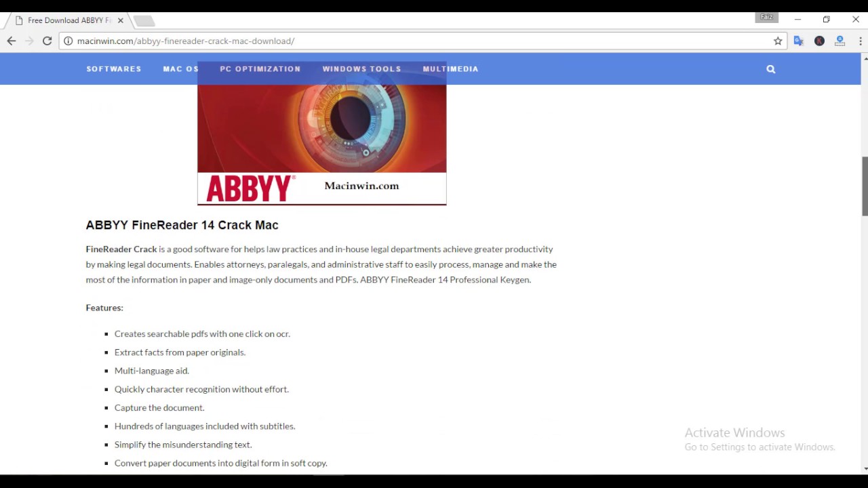Viewport: 868px width, 488px height.
Task: Open the download extension icon in toolbar
Action: coord(840,41)
